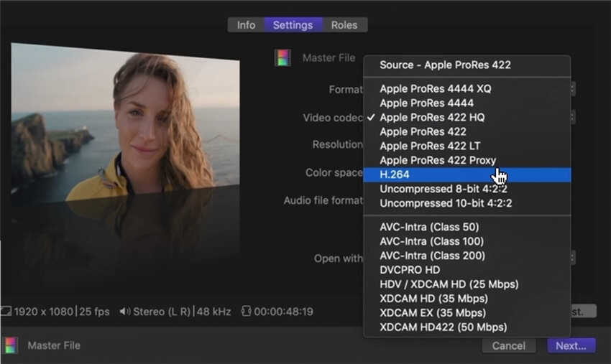This screenshot has height=364, width=611.
Task: Pick Apple ProRes 4444 from the list
Action: click(467, 103)
